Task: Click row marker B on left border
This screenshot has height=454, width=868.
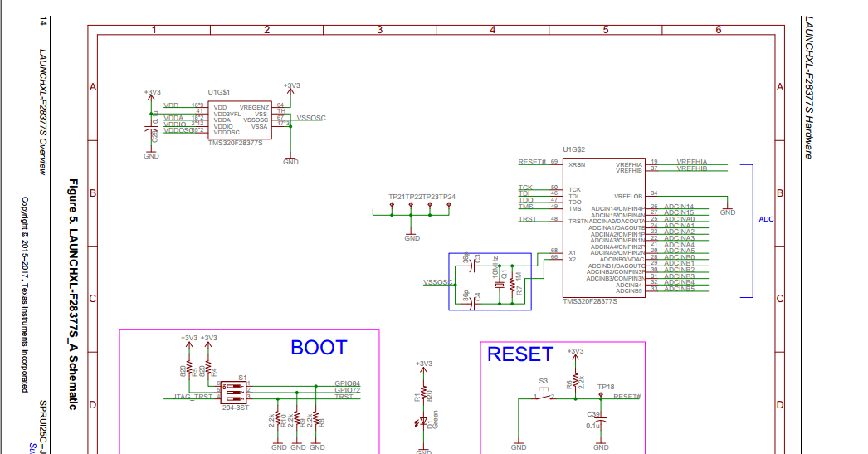Action: [93, 193]
